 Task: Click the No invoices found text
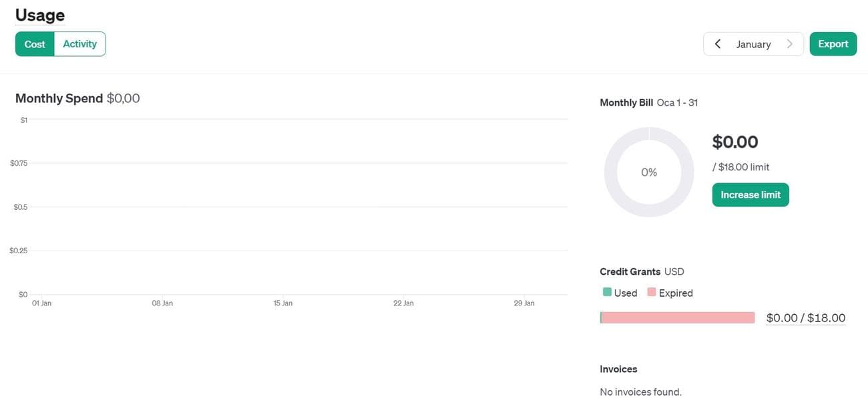point(640,392)
